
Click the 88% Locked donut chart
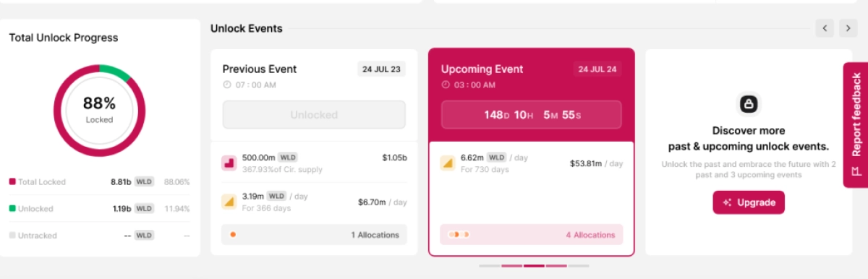(99, 110)
